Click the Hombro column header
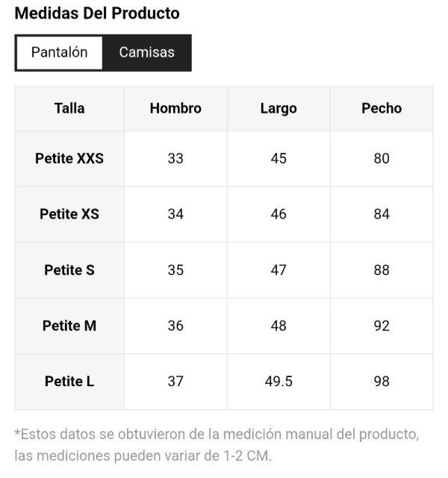The width and height of the screenshot is (448, 478). coord(175,108)
